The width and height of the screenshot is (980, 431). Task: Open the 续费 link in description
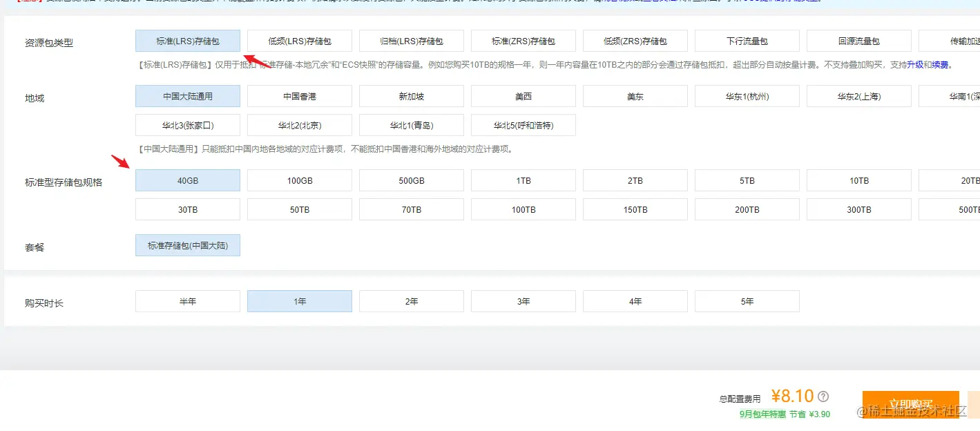tap(940, 65)
